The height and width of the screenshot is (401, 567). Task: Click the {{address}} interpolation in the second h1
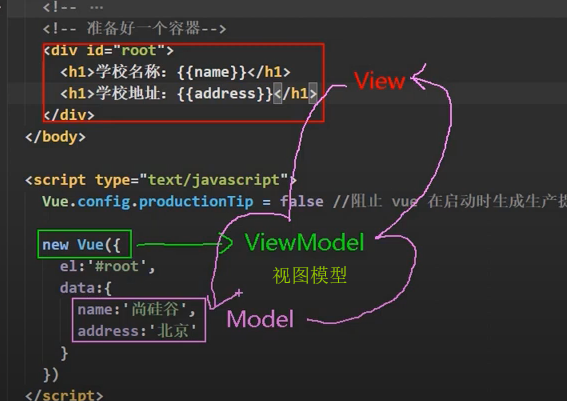point(225,94)
